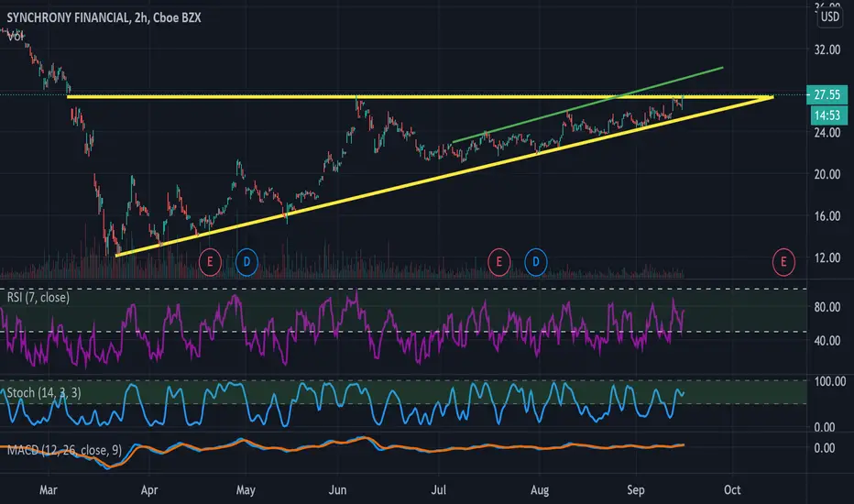Click the Vol indicator label
The image size is (854, 504).
[16, 37]
